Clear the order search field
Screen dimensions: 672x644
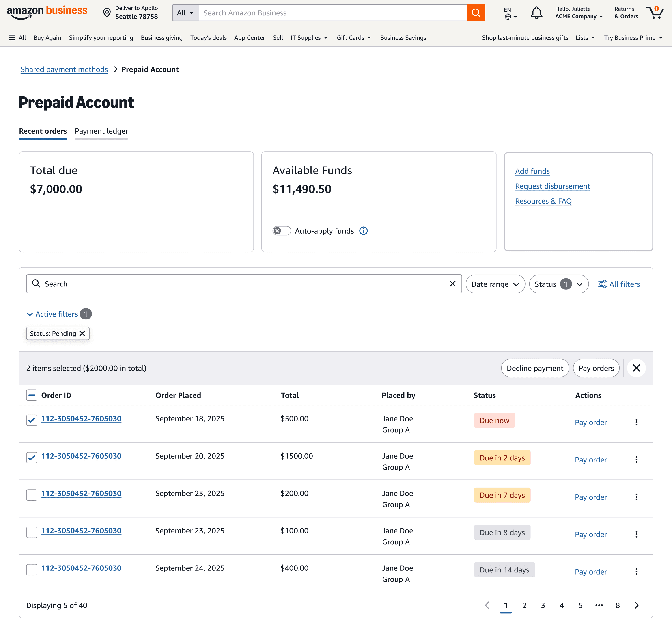pyautogui.click(x=452, y=284)
